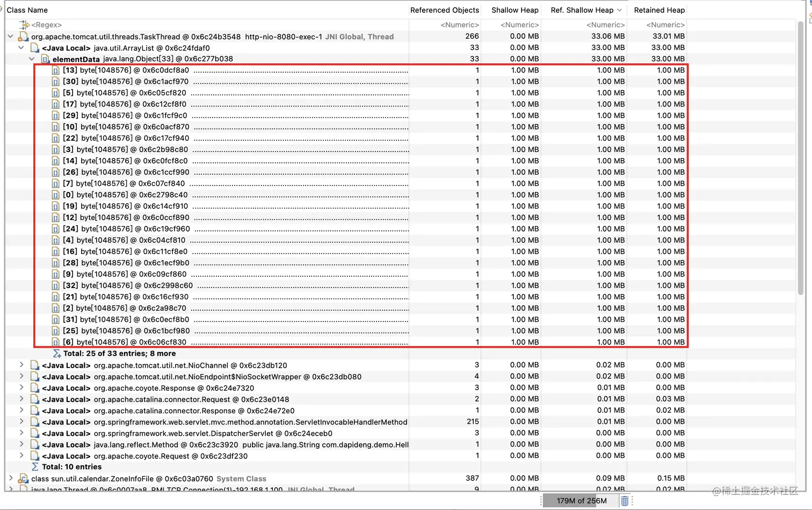Click the byte array icon for [13]
Screen dimensions: 812x510
(x=55, y=70)
